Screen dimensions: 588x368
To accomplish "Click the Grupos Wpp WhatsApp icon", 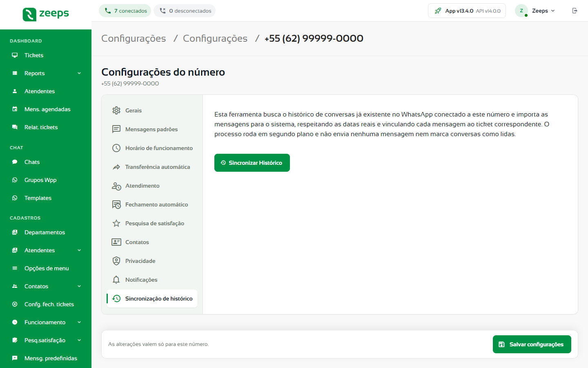I will click(15, 180).
